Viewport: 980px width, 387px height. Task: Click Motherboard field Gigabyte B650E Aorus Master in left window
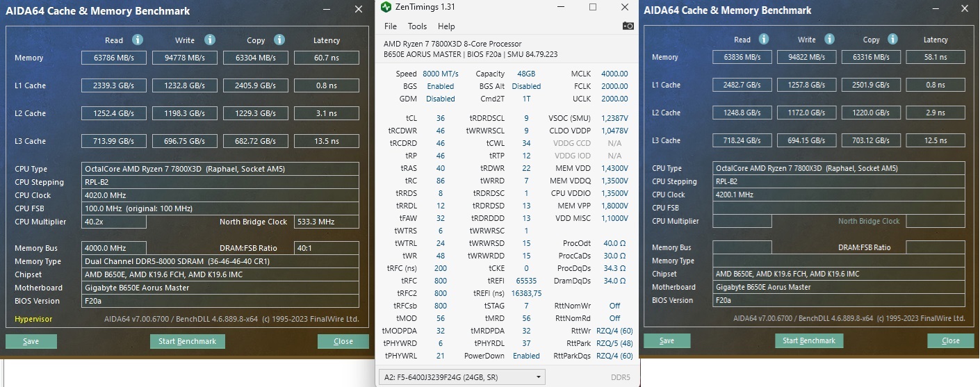(x=220, y=288)
